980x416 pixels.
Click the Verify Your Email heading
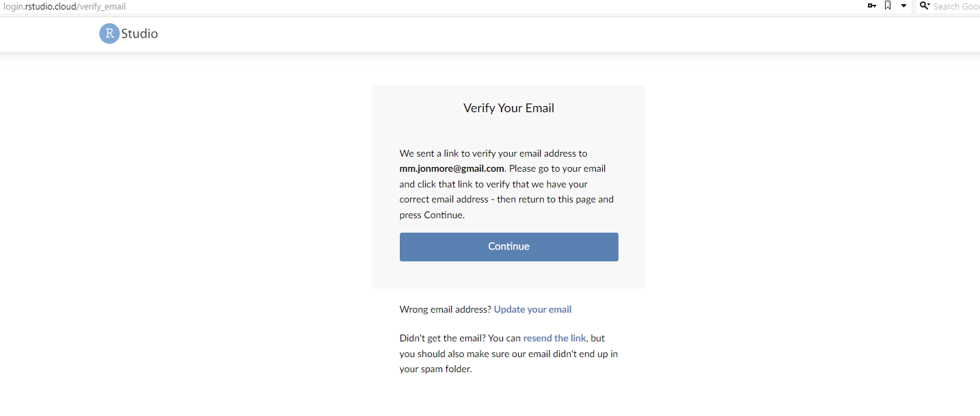click(x=508, y=108)
